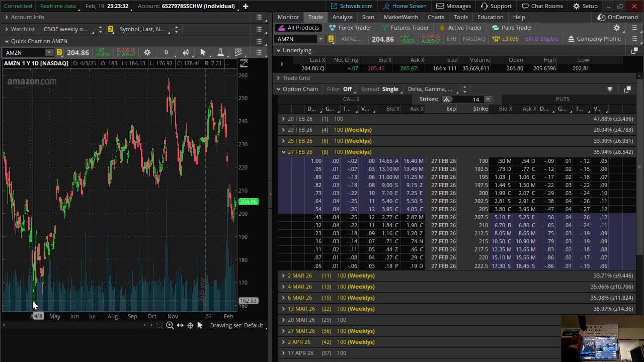Viewport: 644px width, 362px height.
Task: Click the OnDemand button
Action: (617, 17)
